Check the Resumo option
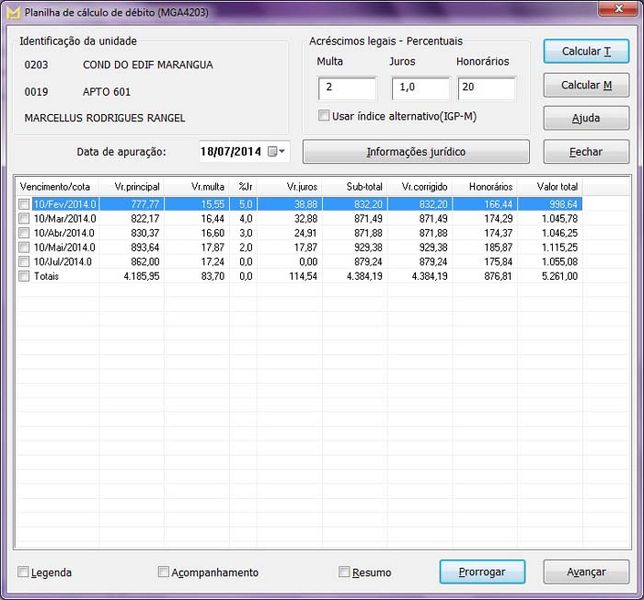Screen dimensions: 644x600 click(345, 573)
